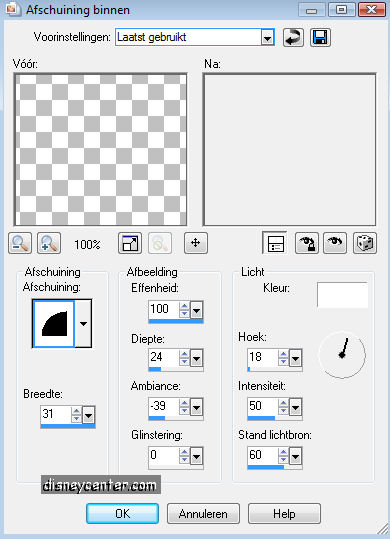Click the Glinstering value field showing 0
The width and height of the screenshot is (390, 539).
[x=164, y=456]
